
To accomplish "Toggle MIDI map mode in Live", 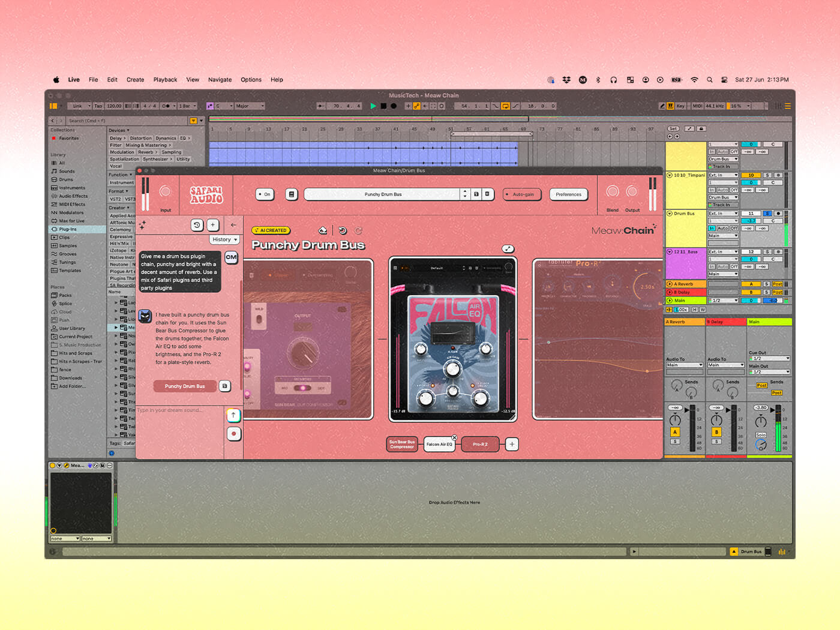I will pyautogui.click(x=697, y=106).
